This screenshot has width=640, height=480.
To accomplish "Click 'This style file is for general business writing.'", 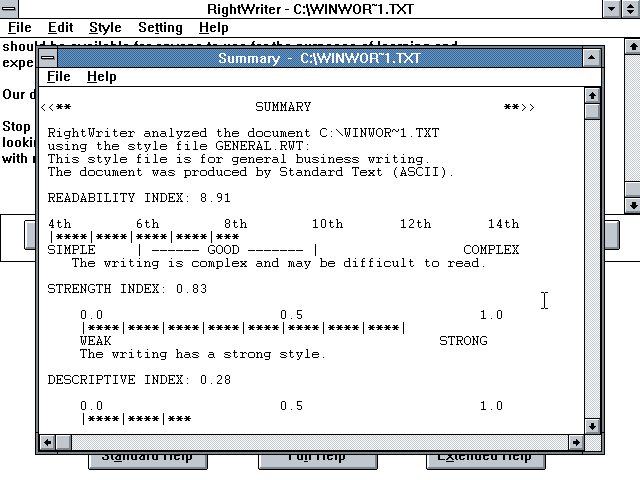I will (x=239, y=159).
